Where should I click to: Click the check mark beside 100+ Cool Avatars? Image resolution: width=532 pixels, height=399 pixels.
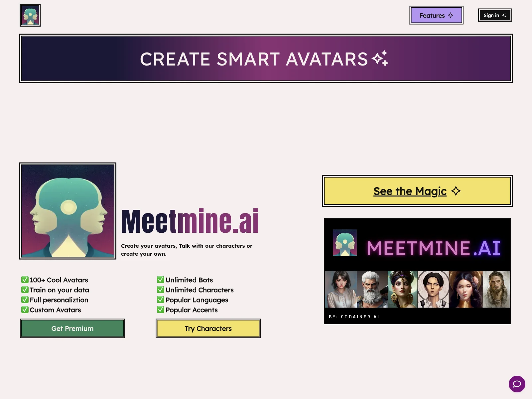pyautogui.click(x=25, y=280)
